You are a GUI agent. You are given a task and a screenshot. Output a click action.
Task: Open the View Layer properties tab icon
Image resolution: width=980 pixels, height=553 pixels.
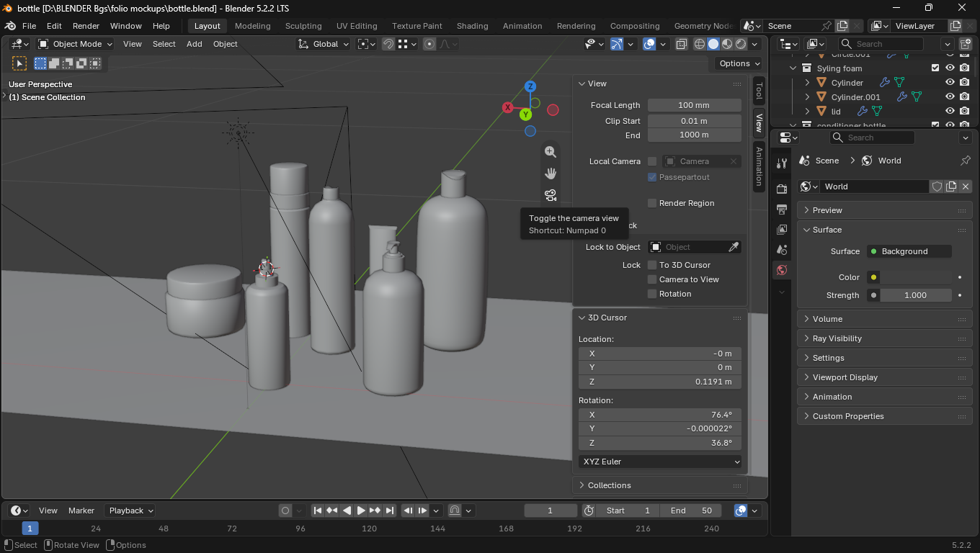[782, 230]
